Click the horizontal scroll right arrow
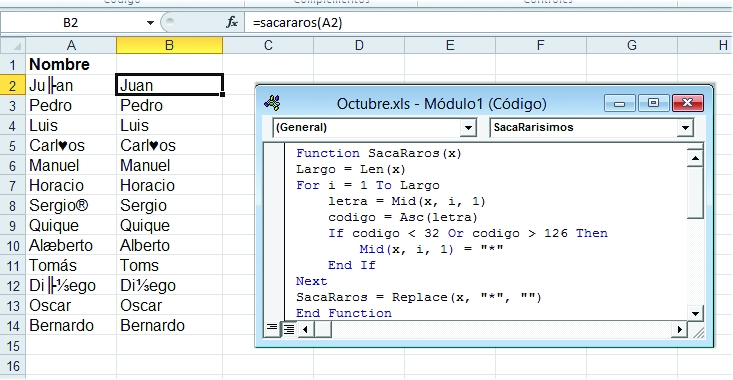Image resolution: width=733 pixels, height=380 pixels. (x=679, y=330)
